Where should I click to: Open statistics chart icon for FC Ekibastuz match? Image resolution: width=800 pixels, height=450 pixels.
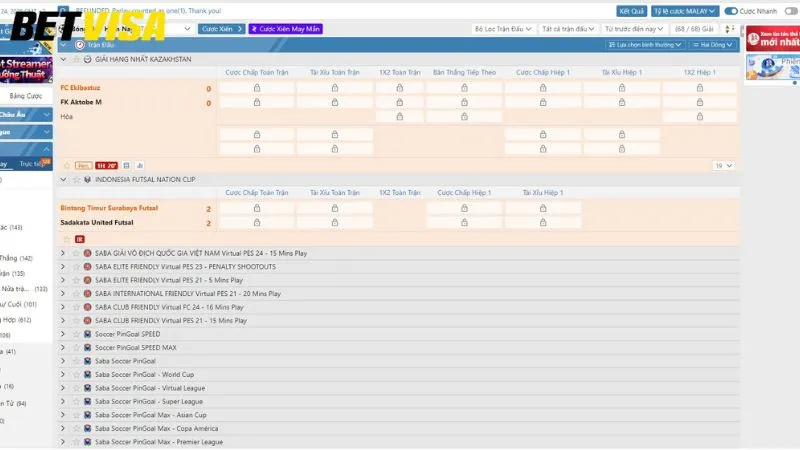140,165
